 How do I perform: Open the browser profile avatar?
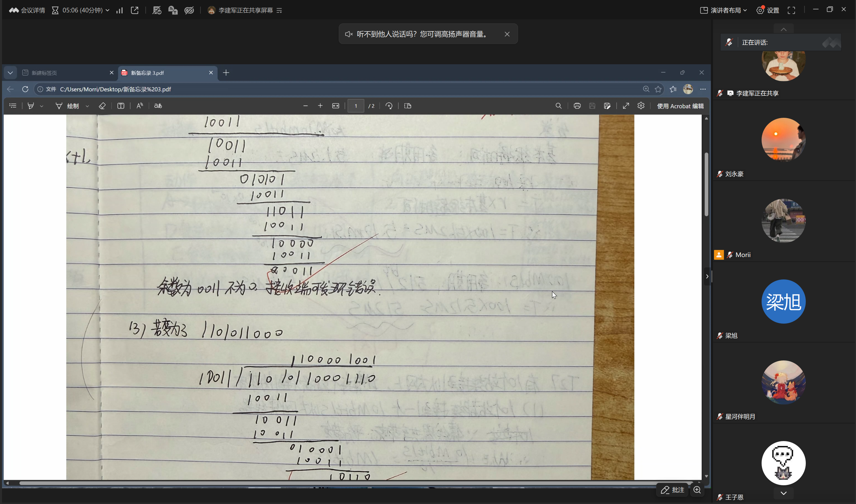(x=688, y=89)
